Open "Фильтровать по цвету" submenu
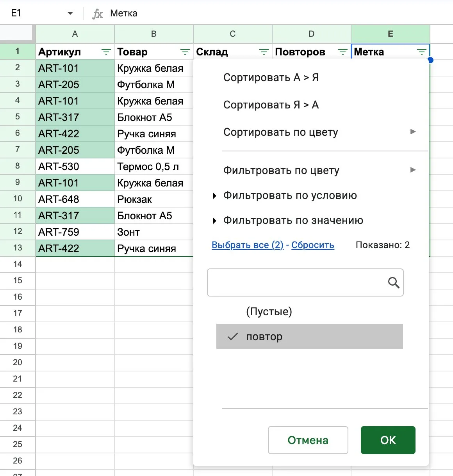The image size is (453, 476). pos(319,171)
